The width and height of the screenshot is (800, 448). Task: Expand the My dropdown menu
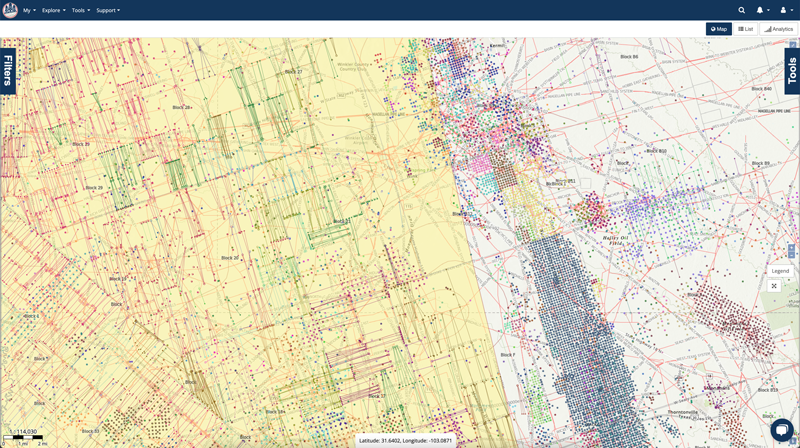point(29,10)
